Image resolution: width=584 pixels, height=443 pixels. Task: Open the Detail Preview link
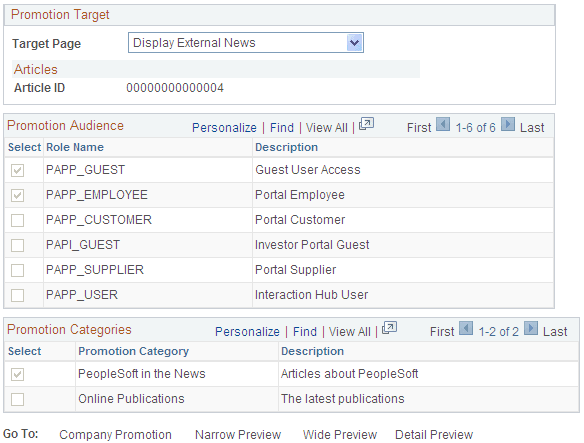434,434
